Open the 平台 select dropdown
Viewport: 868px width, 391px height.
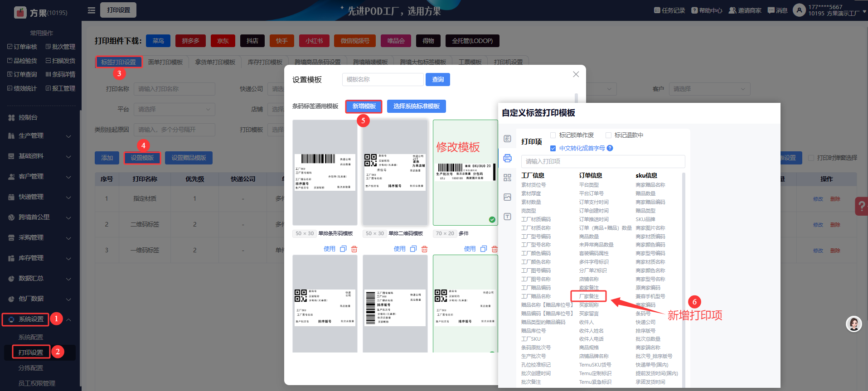click(175, 109)
